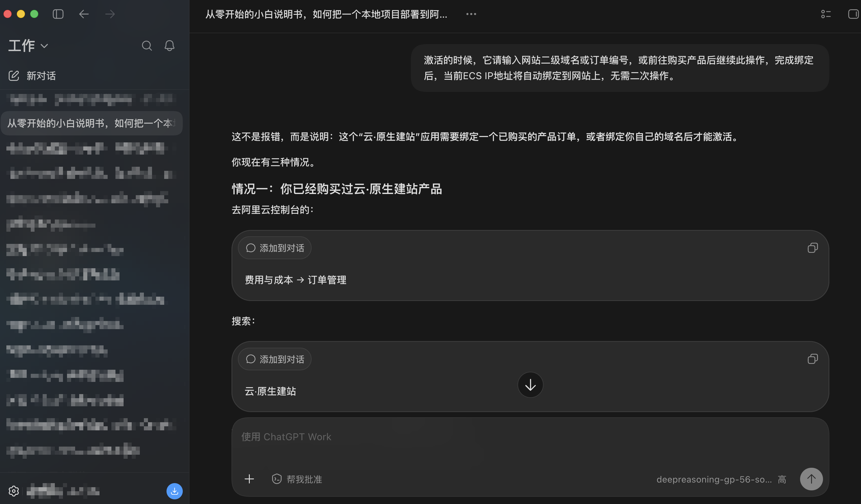Toggle the left sidebar panel icon
The width and height of the screenshot is (861, 504).
pos(58,14)
